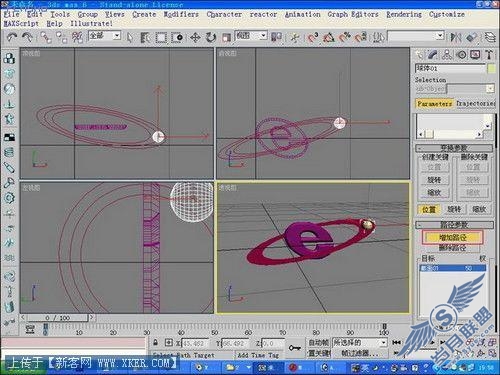Image resolution: width=500 pixels, height=375 pixels.
Task: Toggle the Spinner Snap icon
Action: pyautogui.click(x=361, y=37)
